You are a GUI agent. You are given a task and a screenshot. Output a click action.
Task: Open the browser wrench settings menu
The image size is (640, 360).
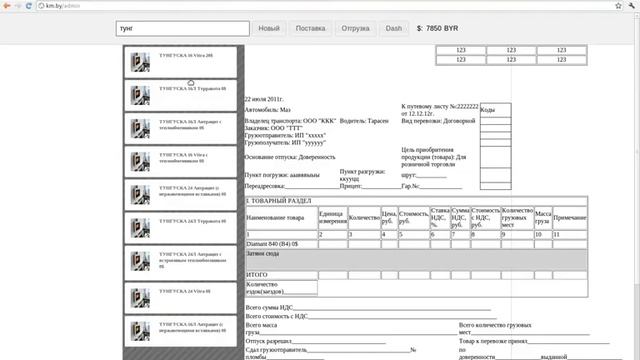point(632,6)
